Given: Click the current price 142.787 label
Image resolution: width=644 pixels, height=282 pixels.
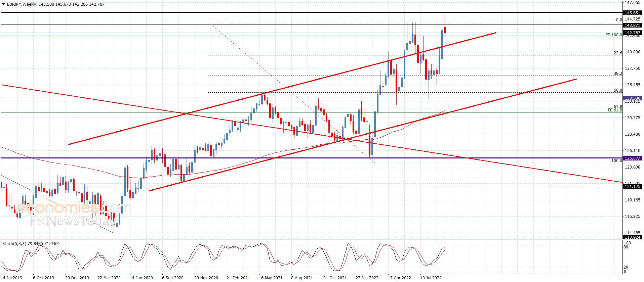Looking at the screenshot, I should point(632,33).
